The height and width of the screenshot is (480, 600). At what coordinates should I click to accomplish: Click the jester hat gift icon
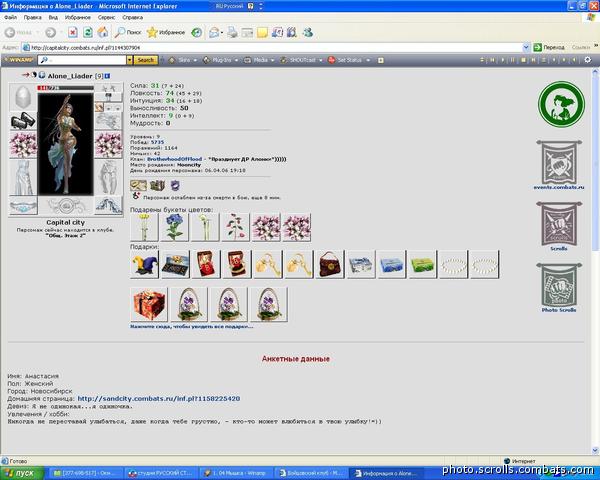[144, 264]
